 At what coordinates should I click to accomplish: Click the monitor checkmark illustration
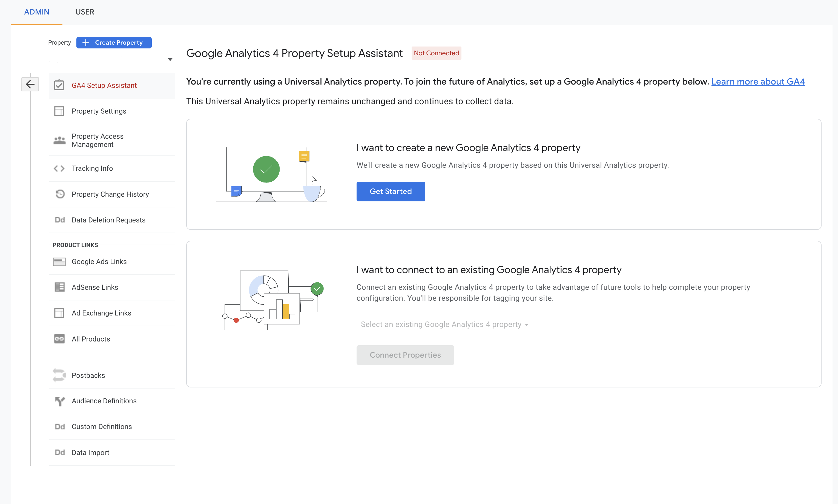coord(271,174)
